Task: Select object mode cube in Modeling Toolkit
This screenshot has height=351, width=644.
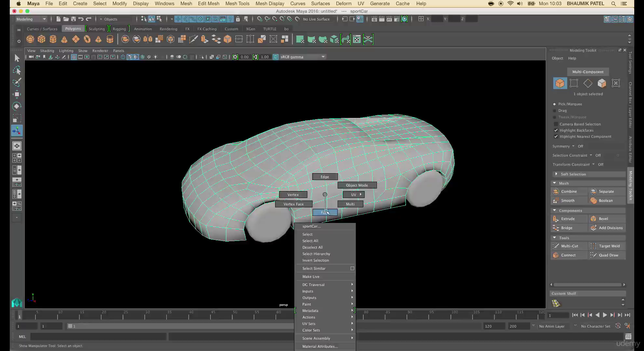Action: pos(560,83)
